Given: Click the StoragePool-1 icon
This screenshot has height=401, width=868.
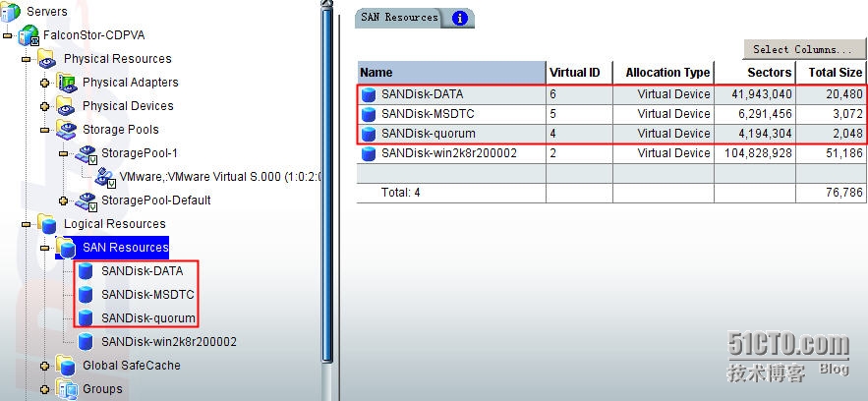Looking at the screenshot, I should click(x=86, y=154).
